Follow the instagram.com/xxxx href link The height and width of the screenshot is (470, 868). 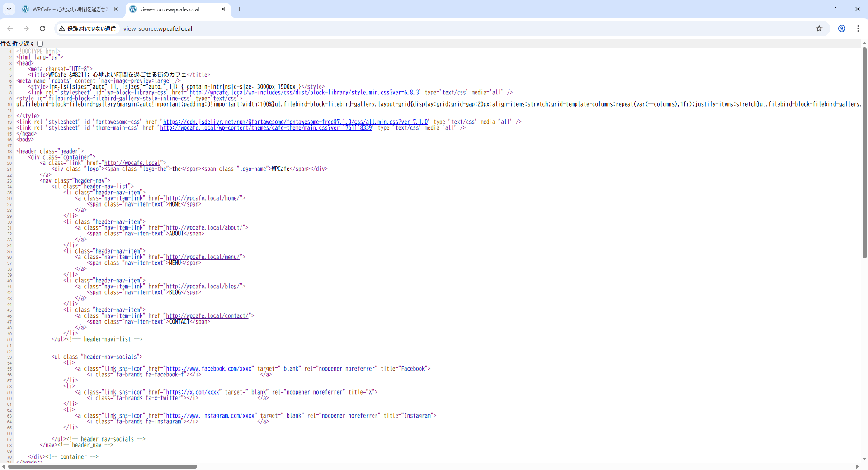(210, 416)
